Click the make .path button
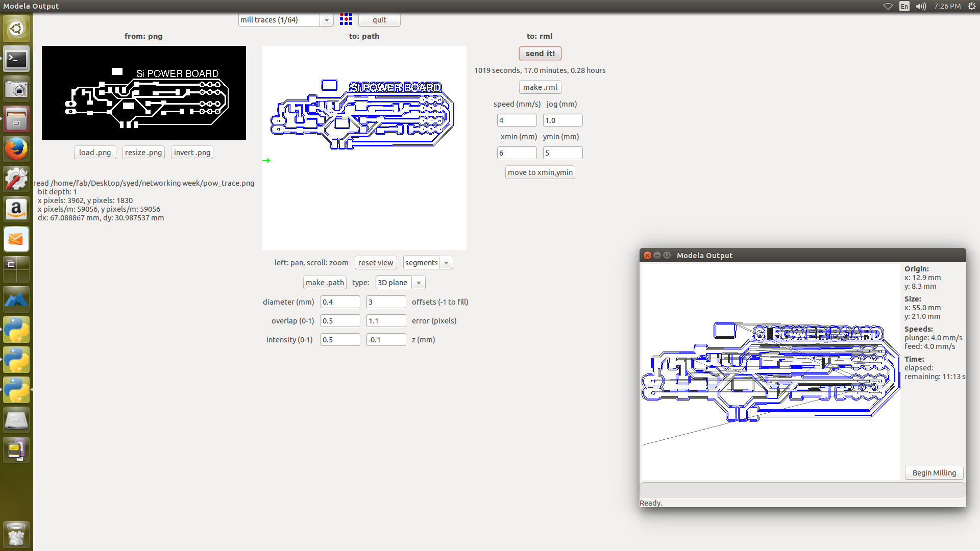Screen dimensions: 980x551 point(325,283)
